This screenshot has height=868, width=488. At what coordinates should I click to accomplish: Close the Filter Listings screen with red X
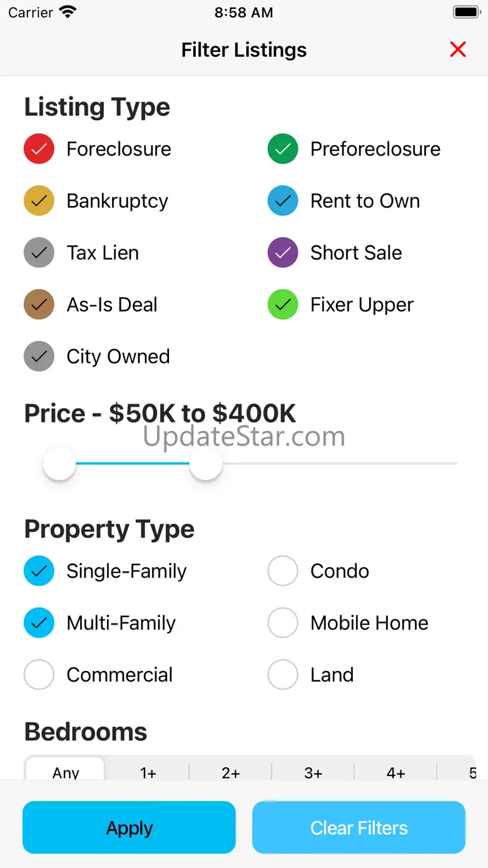pos(458,49)
